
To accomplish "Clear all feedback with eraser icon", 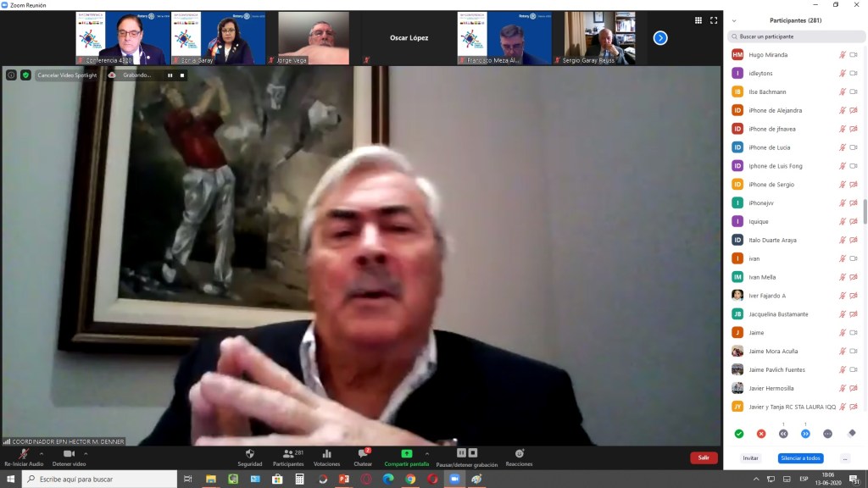I will pos(851,434).
